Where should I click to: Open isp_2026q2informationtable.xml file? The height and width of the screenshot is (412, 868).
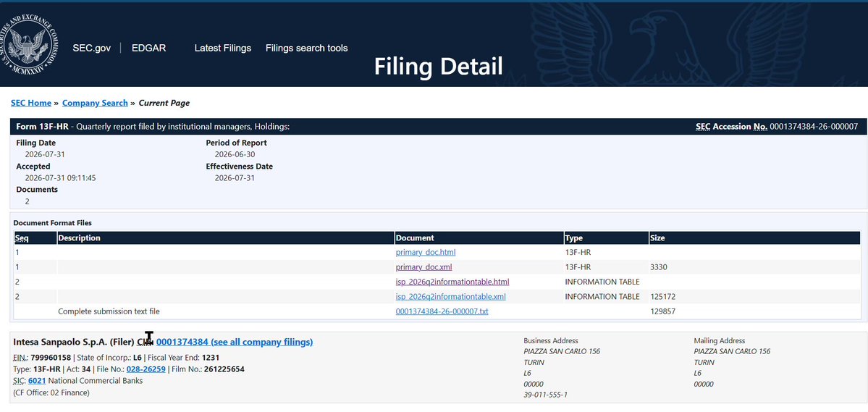450,297
